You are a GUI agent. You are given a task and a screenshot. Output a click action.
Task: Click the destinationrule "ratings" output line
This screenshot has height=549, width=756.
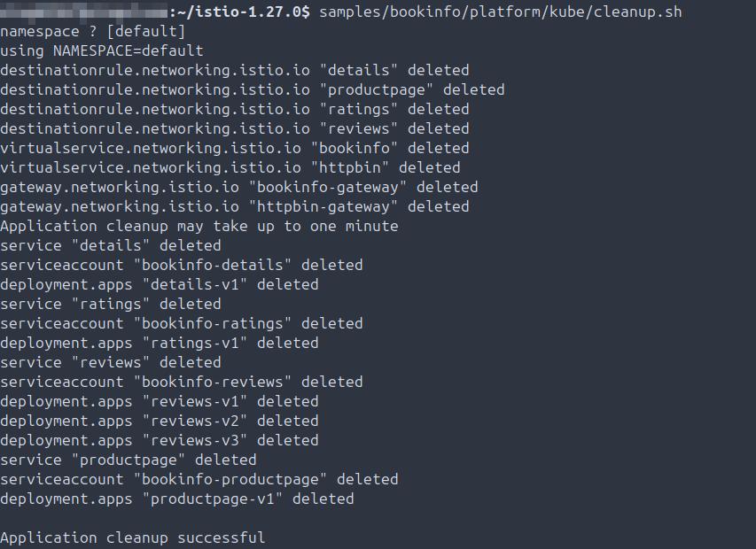pos(234,109)
